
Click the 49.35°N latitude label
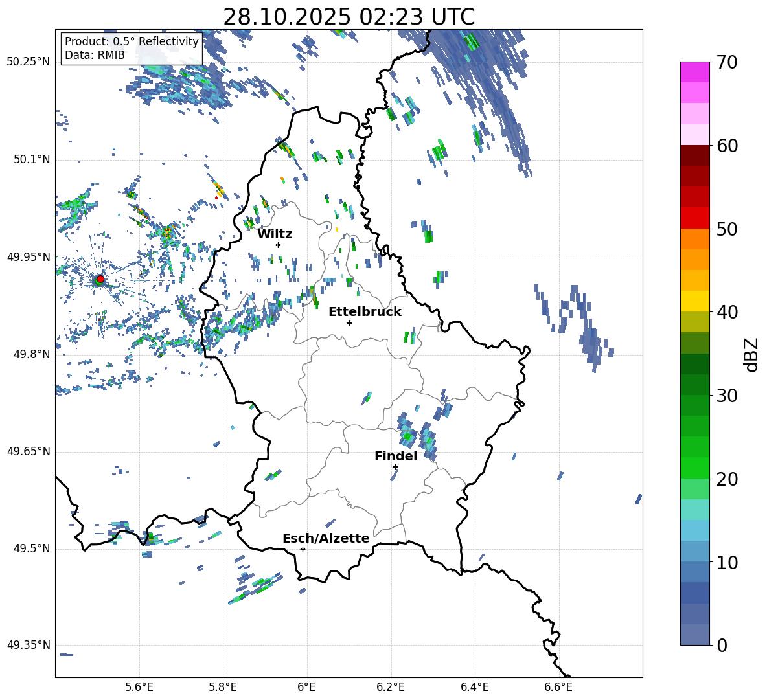click(x=29, y=645)
